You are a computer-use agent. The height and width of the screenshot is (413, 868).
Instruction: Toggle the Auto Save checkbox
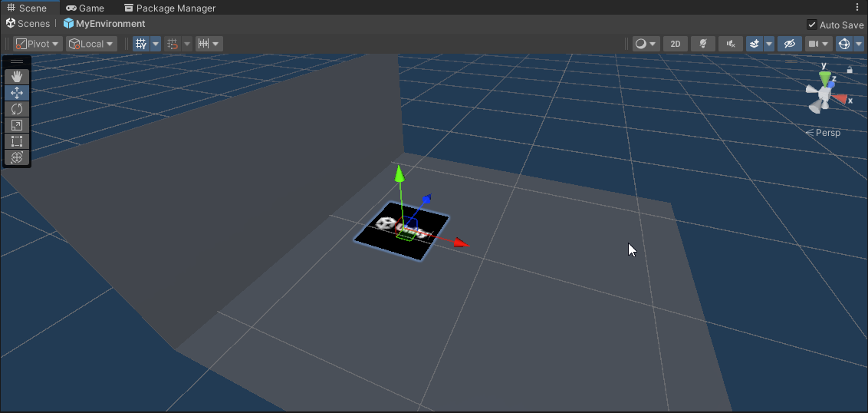pyautogui.click(x=812, y=25)
